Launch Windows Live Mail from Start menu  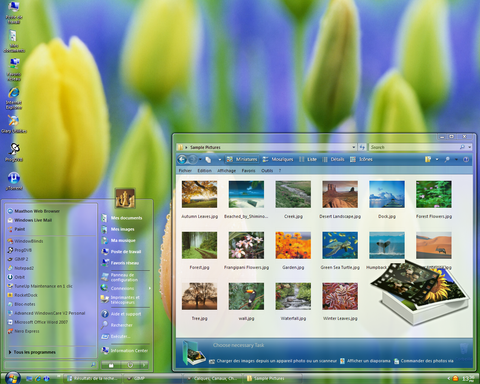click(x=30, y=220)
